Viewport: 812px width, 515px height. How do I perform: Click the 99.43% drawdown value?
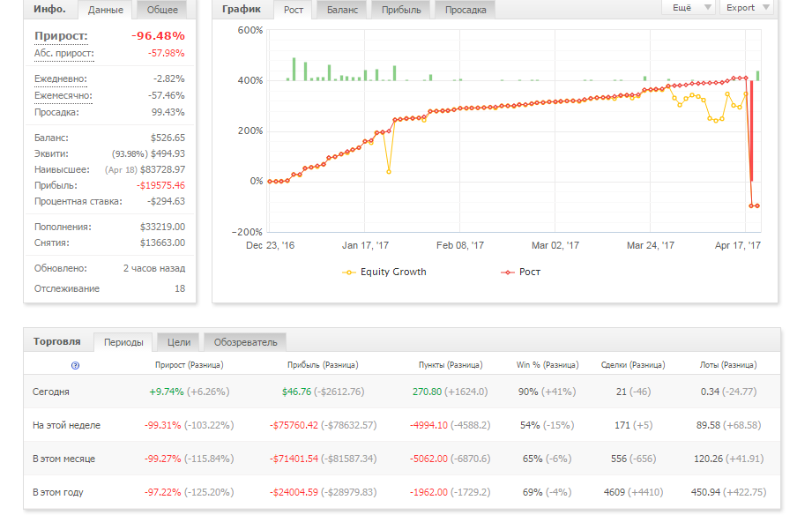tap(168, 112)
